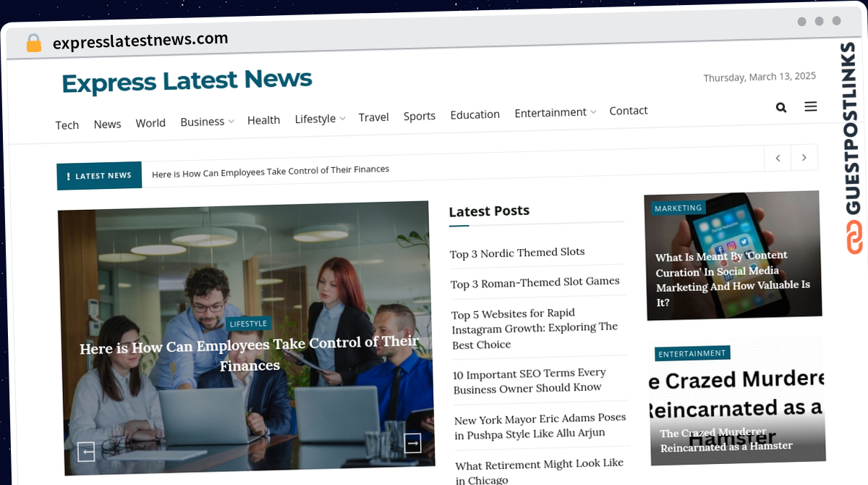868x485 pixels.
Task: Open the hamburger menu icon
Action: point(811,106)
